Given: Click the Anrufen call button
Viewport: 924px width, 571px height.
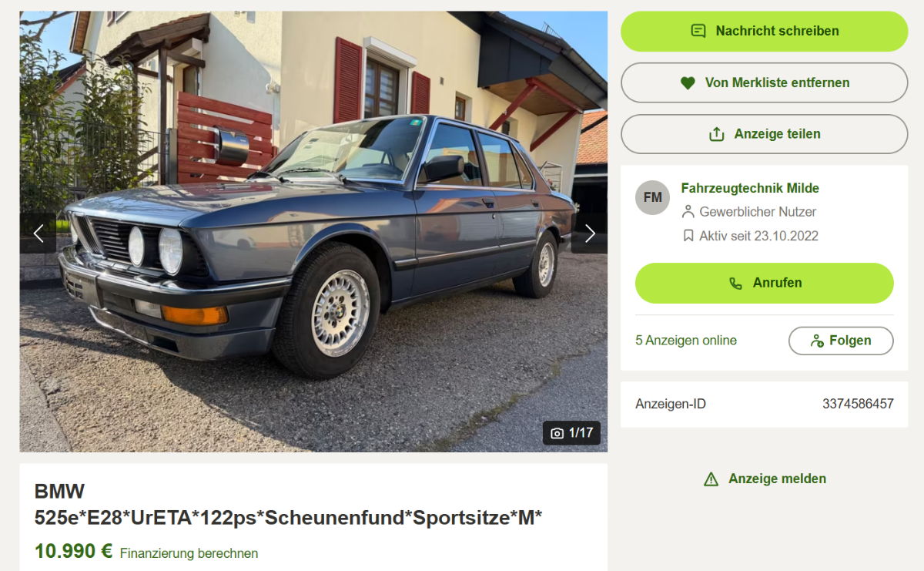Looking at the screenshot, I should click(765, 283).
